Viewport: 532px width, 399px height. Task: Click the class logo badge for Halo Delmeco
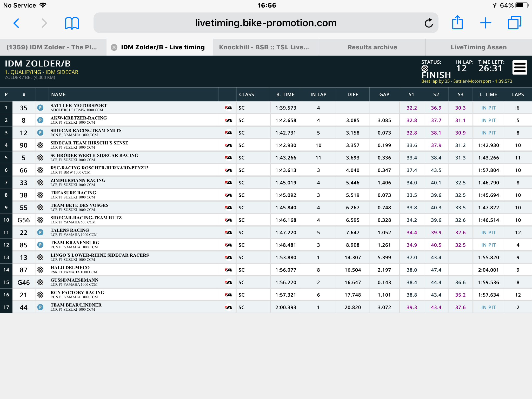pyautogui.click(x=229, y=270)
